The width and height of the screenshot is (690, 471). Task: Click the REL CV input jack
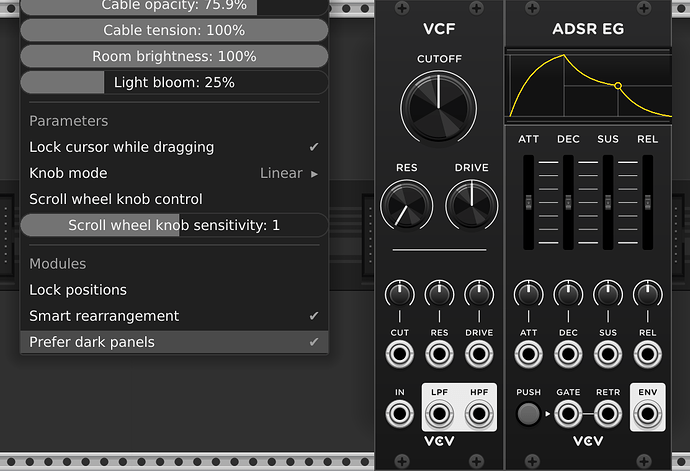coord(647,354)
